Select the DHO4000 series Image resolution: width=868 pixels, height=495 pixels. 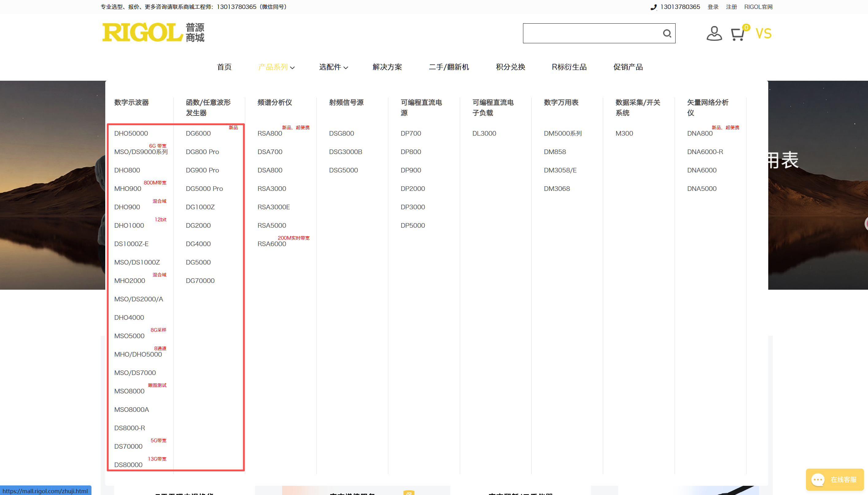(129, 317)
